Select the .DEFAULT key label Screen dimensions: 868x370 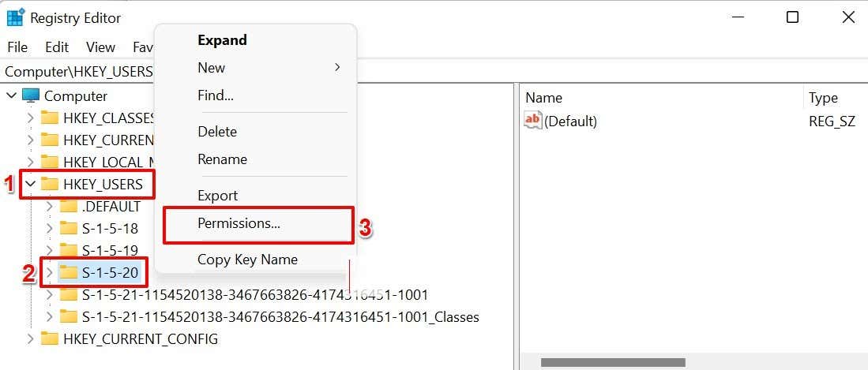111,206
